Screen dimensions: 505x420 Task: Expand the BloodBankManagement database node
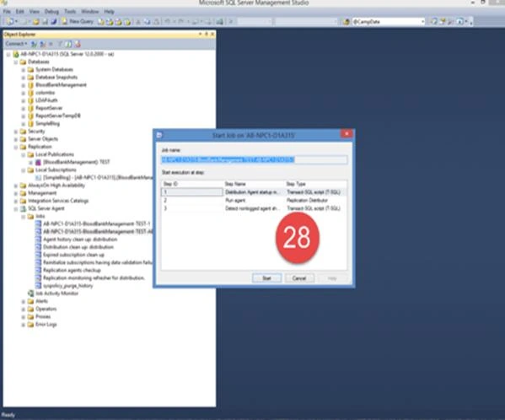[x=24, y=85]
